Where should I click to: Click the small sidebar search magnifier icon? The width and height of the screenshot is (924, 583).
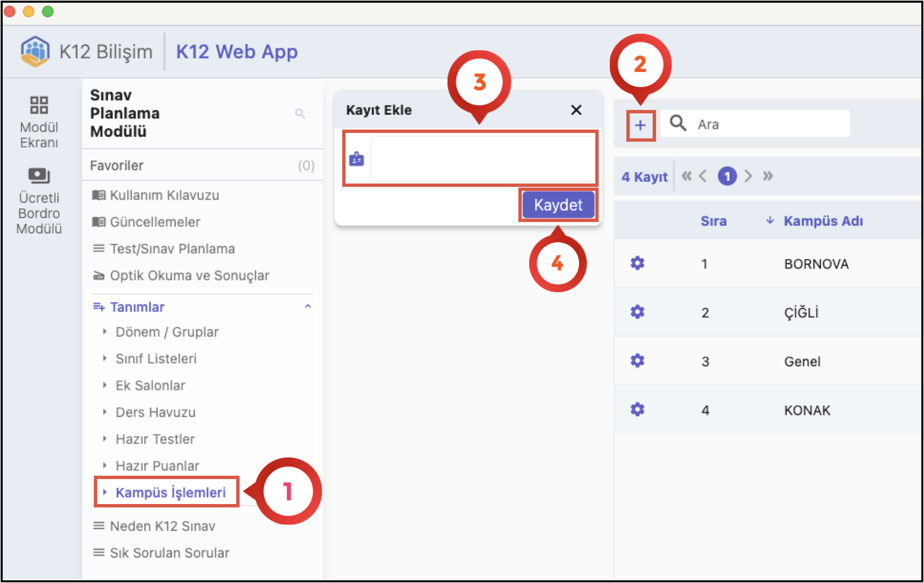(x=300, y=114)
